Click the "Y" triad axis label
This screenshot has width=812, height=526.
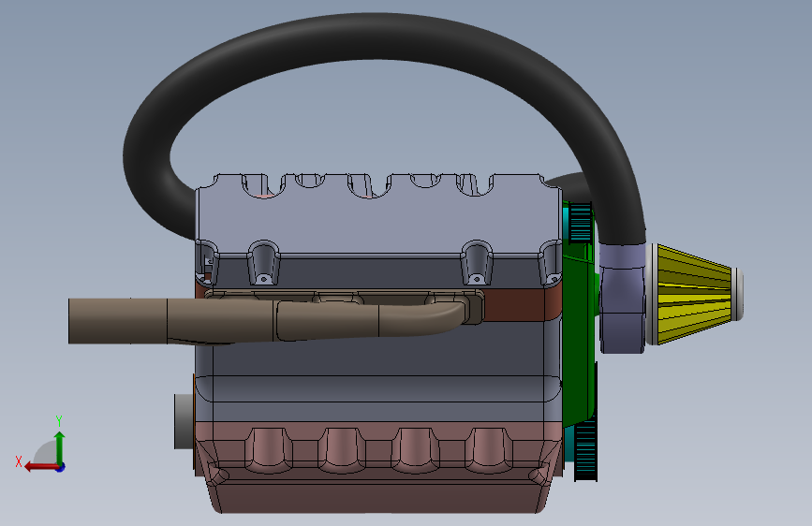coord(59,421)
